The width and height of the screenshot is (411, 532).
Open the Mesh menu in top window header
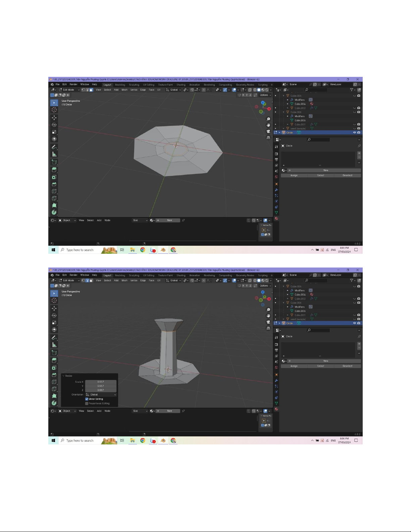(124, 90)
